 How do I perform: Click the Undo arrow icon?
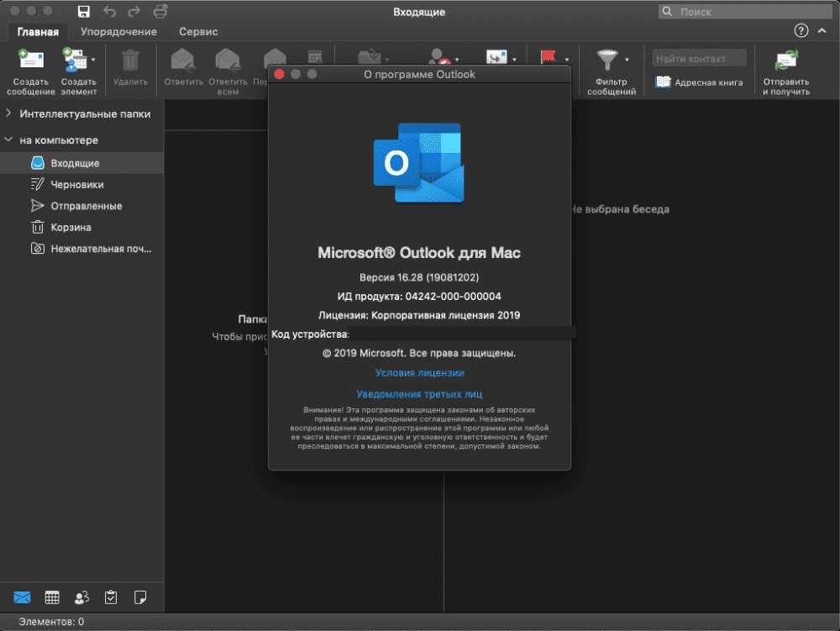click(x=109, y=11)
